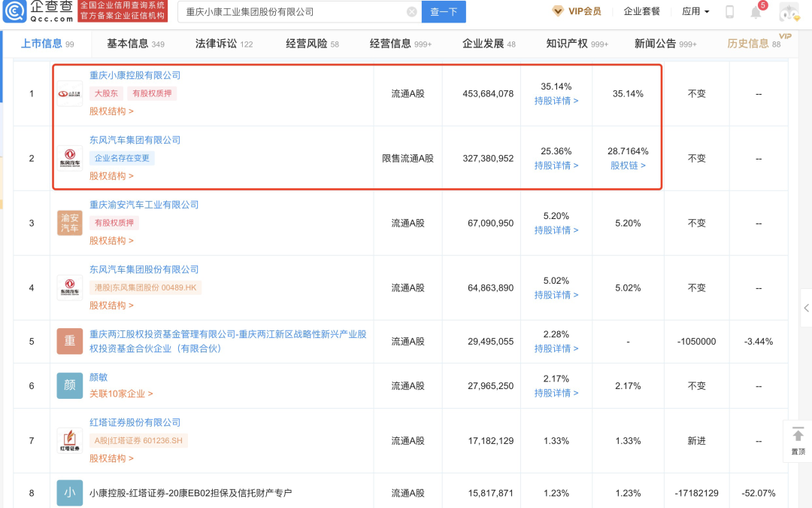
Task: Open 红塔证券股份有限公司 link
Action: coord(135,422)
